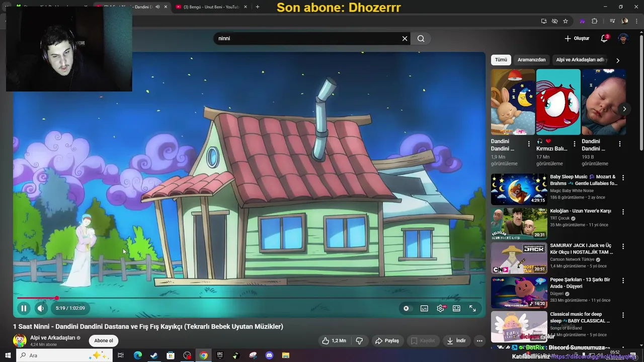Open the Oluştur create menu
Image resolution: width=644 pixels, height=362 pixels.
click(577, 38)
